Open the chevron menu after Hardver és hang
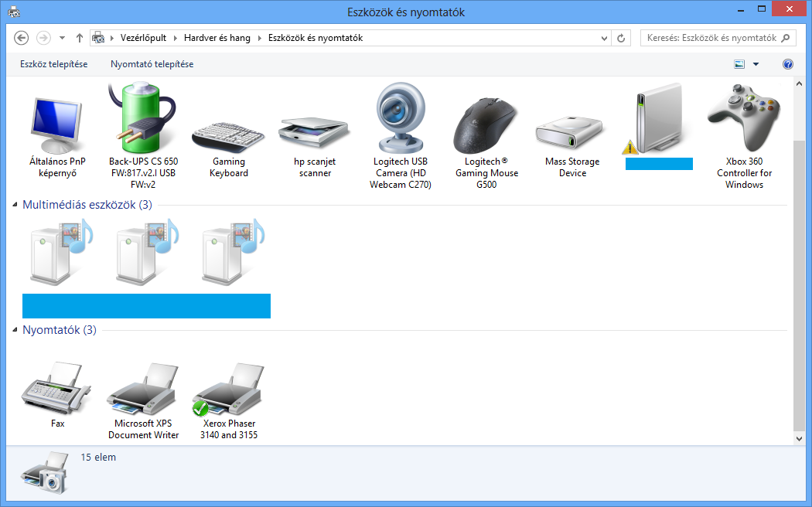Screen dimensions: 812x507 (259, 38)
